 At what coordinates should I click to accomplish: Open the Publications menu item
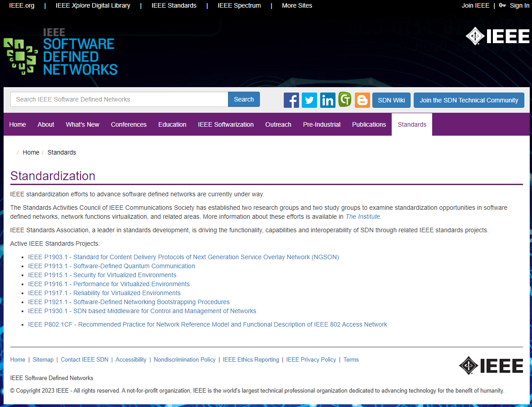point(369,124)
